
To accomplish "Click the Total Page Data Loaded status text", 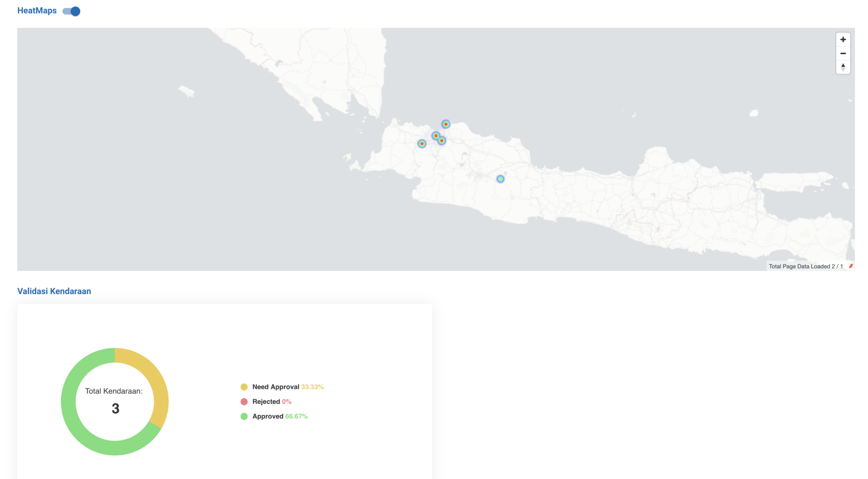I will click(x=806, y=266).
